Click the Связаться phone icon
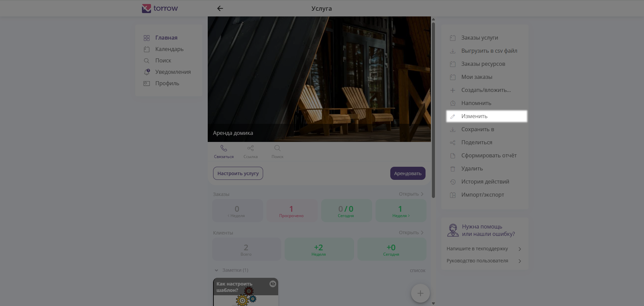The image size is (644, 306). click(224, 148)
